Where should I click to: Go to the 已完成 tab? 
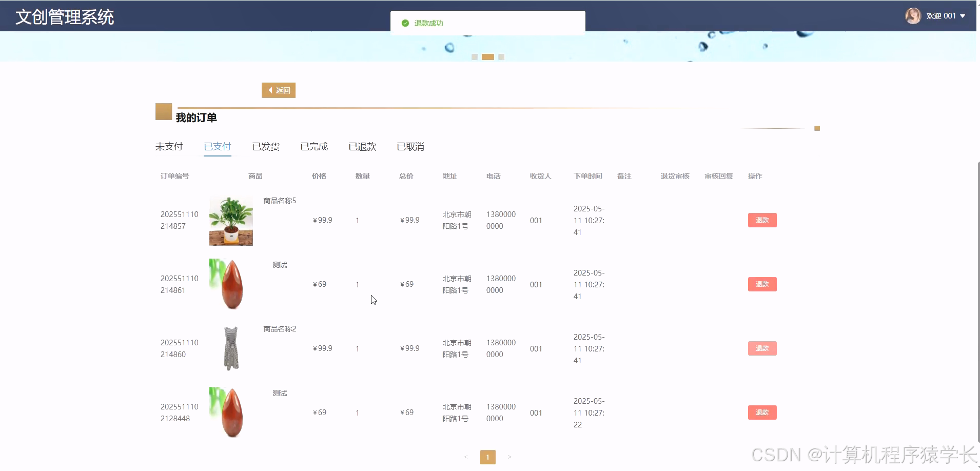click(314, 147)
